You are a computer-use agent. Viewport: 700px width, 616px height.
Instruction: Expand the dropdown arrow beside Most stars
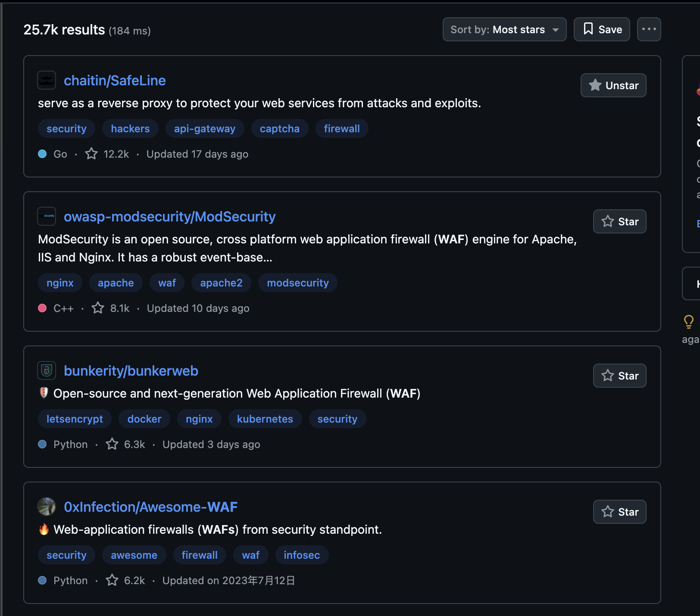pyautogui.click(x=556, y=30)
